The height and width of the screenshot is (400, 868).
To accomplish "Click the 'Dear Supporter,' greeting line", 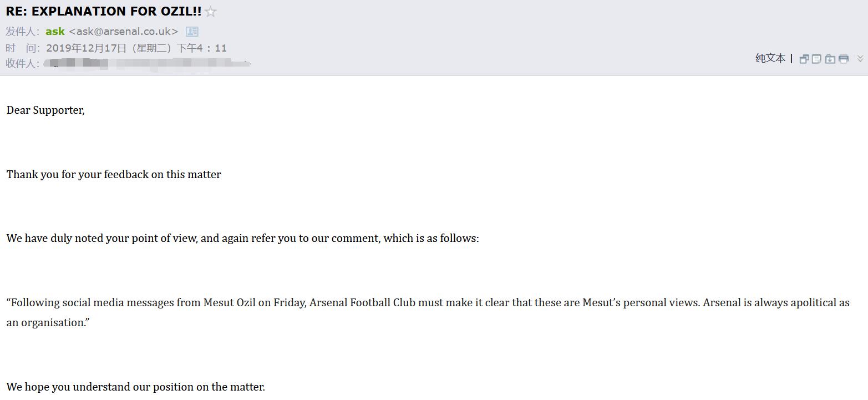I will [45, 110].
